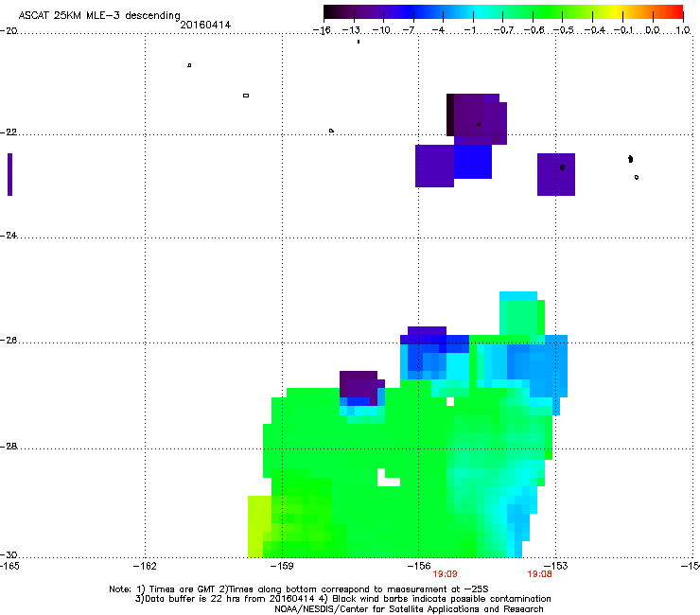Click the 'NOAA/NESDIS/Center for Satellite Applications and Research' credit
Viewport: 700px width, 615px height.
pos(409,609)
